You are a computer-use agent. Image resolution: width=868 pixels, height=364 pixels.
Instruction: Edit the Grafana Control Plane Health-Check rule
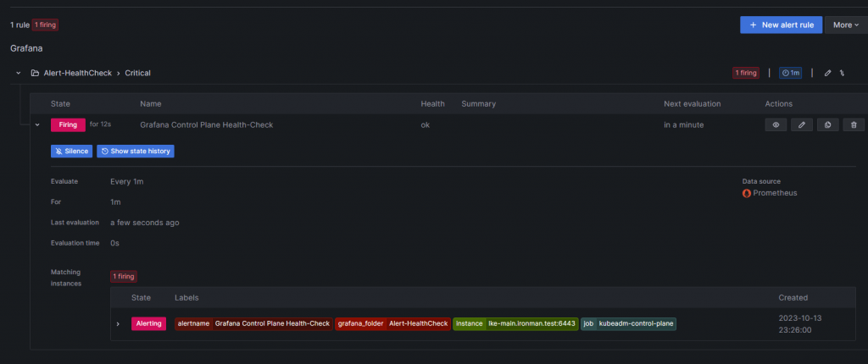click(x=802, y=125)
